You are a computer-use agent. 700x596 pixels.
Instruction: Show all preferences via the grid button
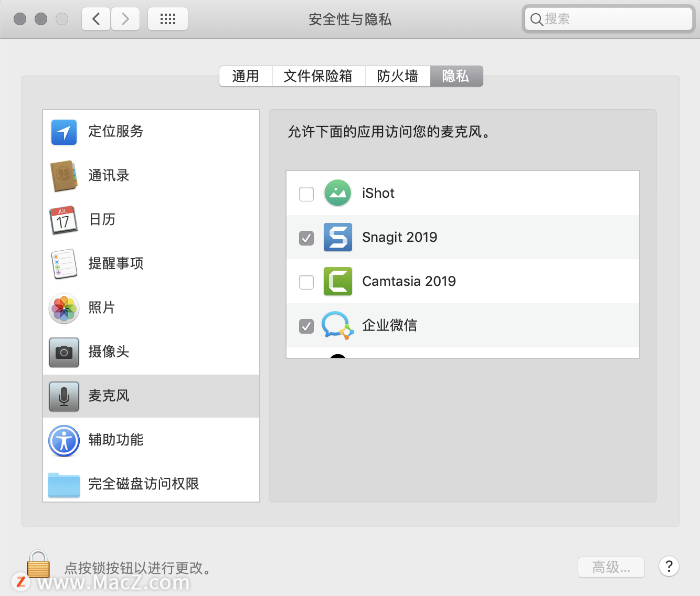coord(168,19)
